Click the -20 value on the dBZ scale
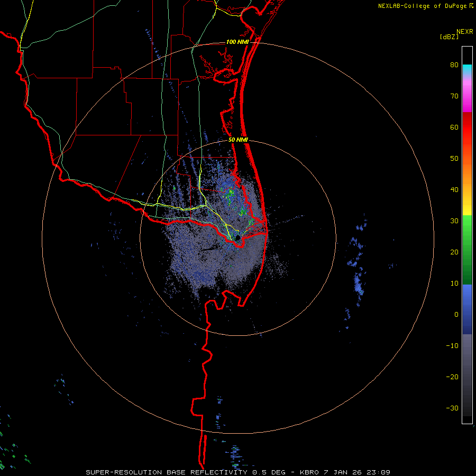 [452, 377]
